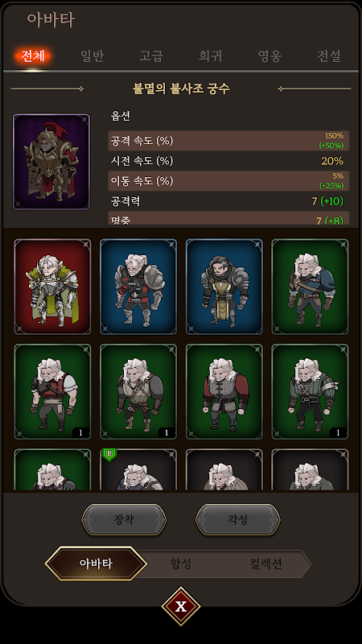Screen dimensions: 362x644
Task: Select green-card avatar with red vest
Action: coord(52,392)
